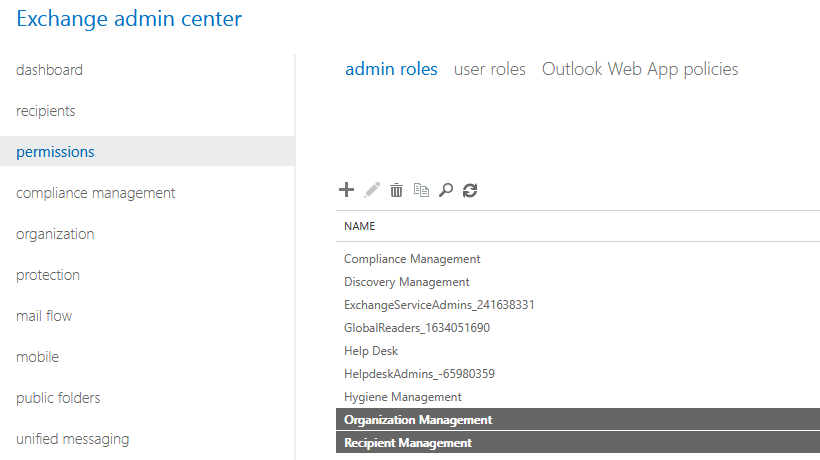
Task: Refresh the role list
Action: pyautogui.click(x=470, y=190)
